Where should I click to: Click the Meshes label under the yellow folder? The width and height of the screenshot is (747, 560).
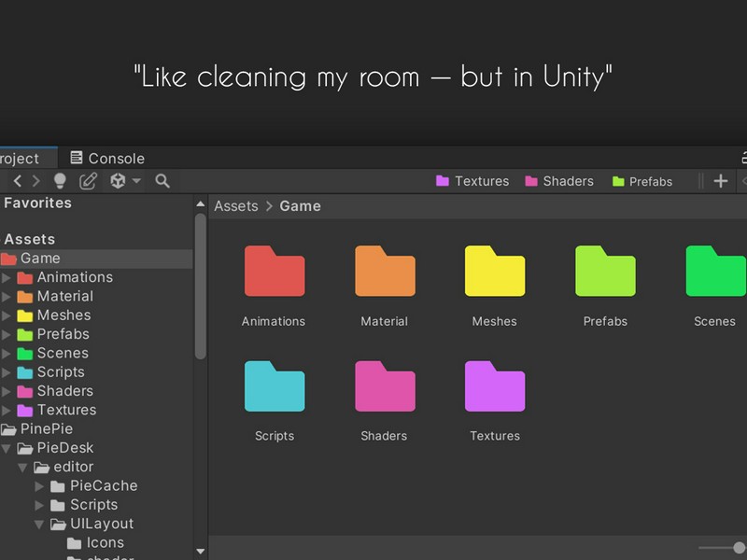(495, 321)
